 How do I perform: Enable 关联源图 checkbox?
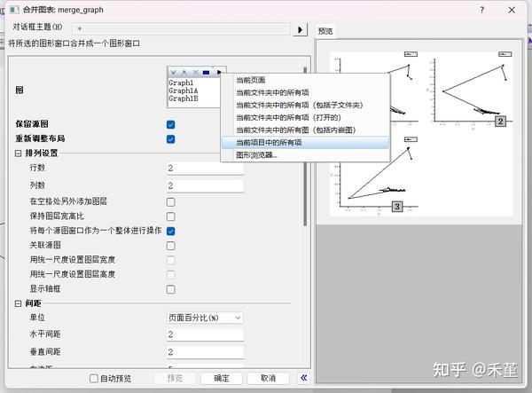point(170,246)
